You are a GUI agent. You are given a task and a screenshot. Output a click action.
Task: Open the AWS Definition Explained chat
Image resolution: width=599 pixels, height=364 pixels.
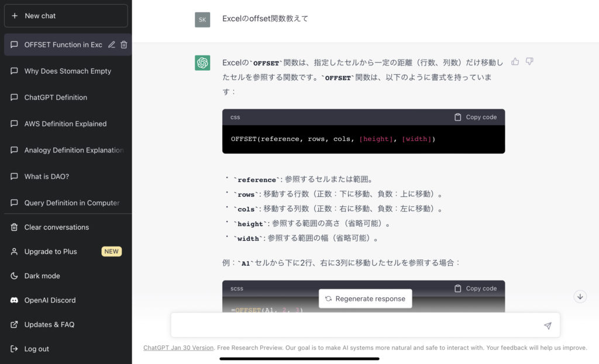[x=66, y=124]
